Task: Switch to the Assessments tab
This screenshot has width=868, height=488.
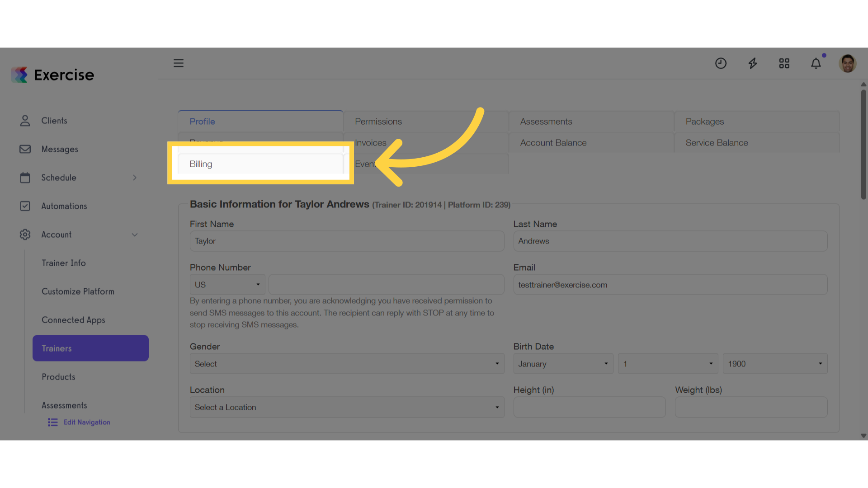Action: 591,121
